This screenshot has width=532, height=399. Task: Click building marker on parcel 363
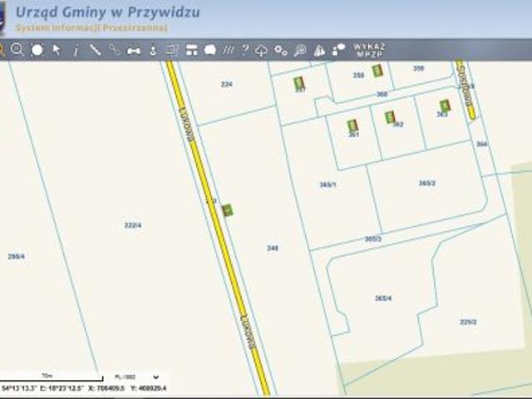[445, 106]
